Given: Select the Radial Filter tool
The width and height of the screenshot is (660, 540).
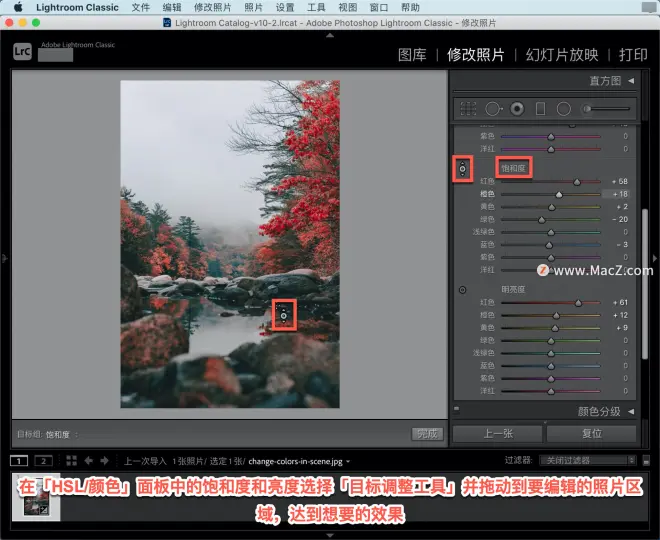Looking at the screenshot, I should coord(564,109).
